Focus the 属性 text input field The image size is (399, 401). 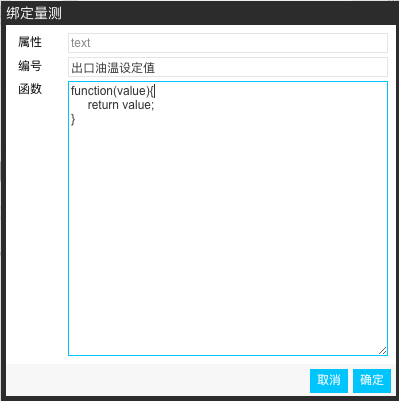click(x=228, y=43)
